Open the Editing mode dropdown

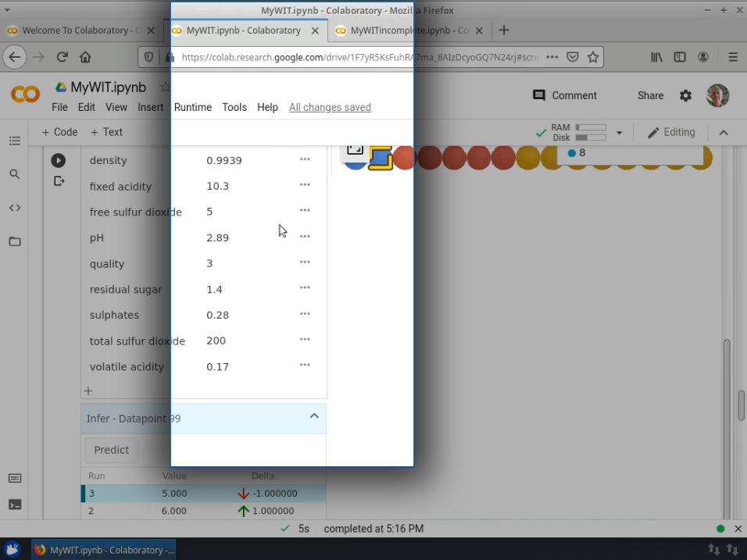click(671, 132)
